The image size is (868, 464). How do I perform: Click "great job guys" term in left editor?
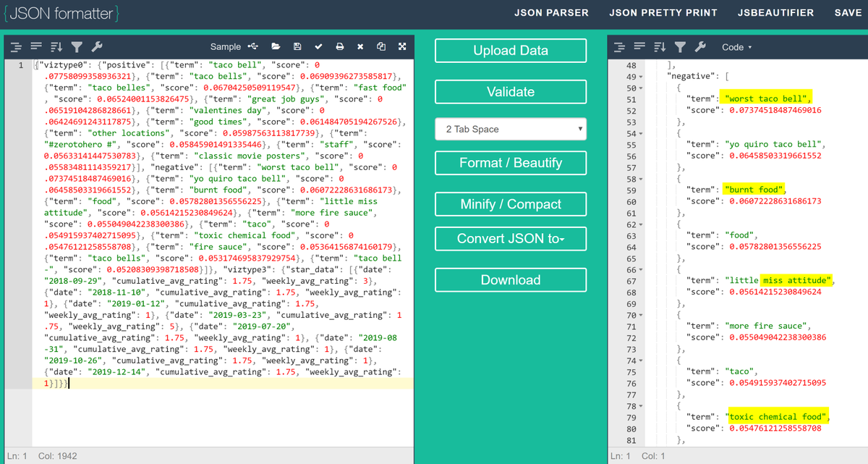pyautogui.click(x=287, y=99)
